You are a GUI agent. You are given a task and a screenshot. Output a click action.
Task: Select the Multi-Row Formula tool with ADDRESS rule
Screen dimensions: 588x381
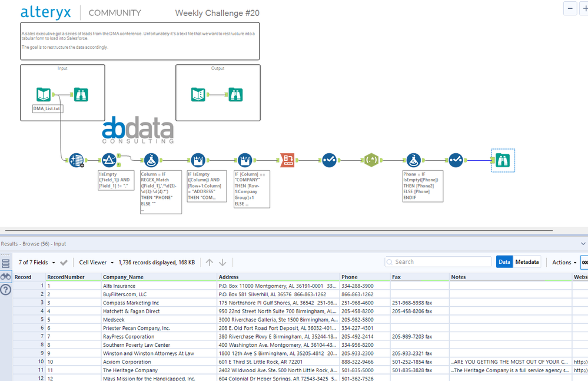point(198,160)
